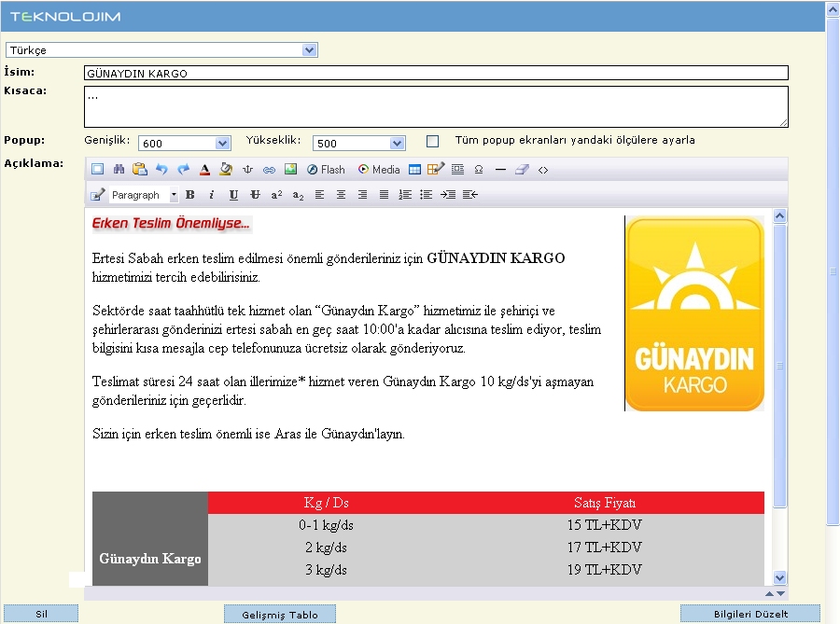Screen dimensions: 840x624
Task: Click editor scrollbar up arrow
Action: (x=780, y=215)
